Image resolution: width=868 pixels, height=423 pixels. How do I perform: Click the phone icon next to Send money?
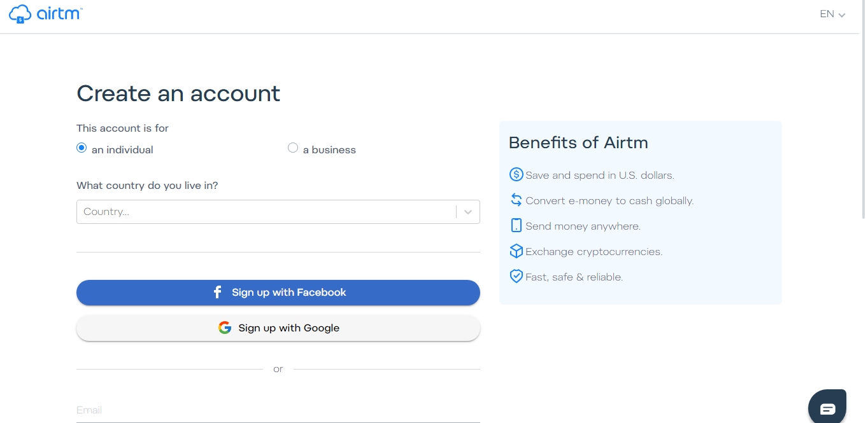coord(516,226)
